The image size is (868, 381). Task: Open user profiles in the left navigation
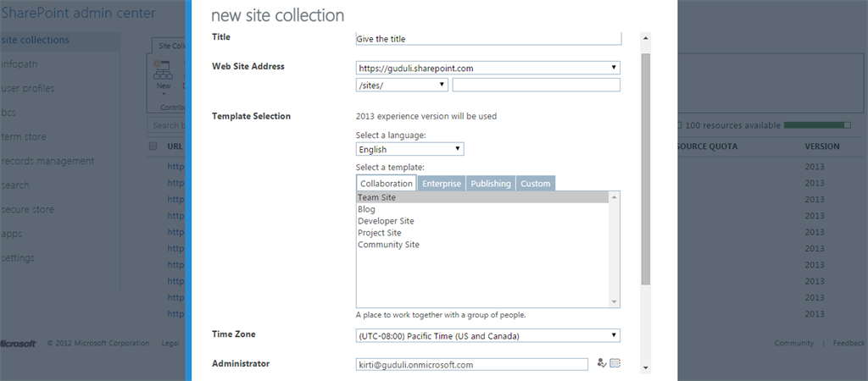point(28,88)
